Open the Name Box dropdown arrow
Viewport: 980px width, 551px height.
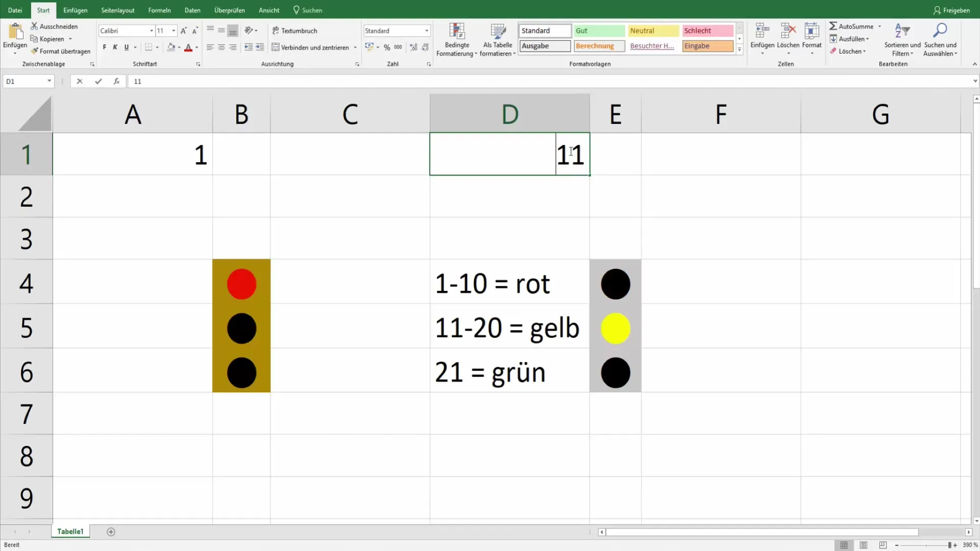(49, 81)
